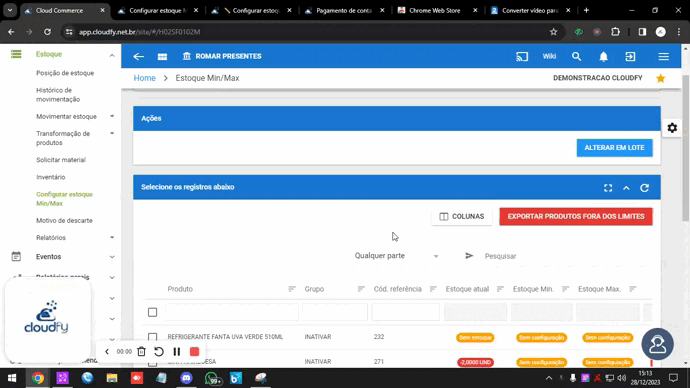
Task: Open Posição de estoque menu item
Action: 65,73
